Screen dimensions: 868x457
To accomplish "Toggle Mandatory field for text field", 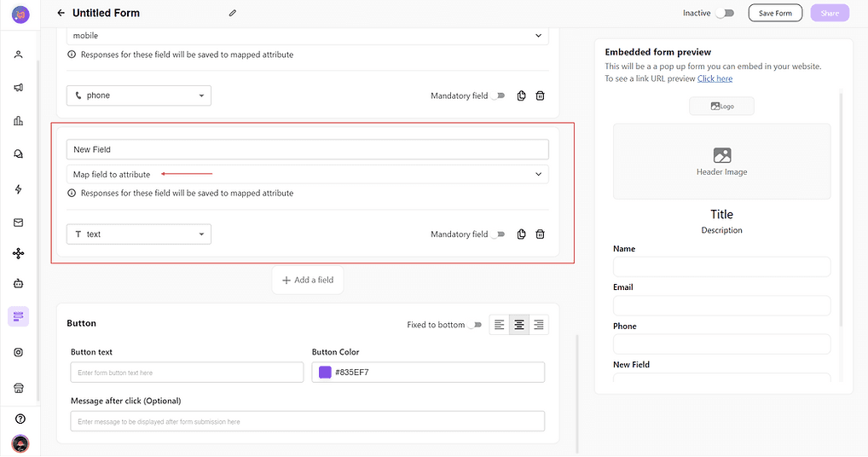I will click(x=498, y=234).
